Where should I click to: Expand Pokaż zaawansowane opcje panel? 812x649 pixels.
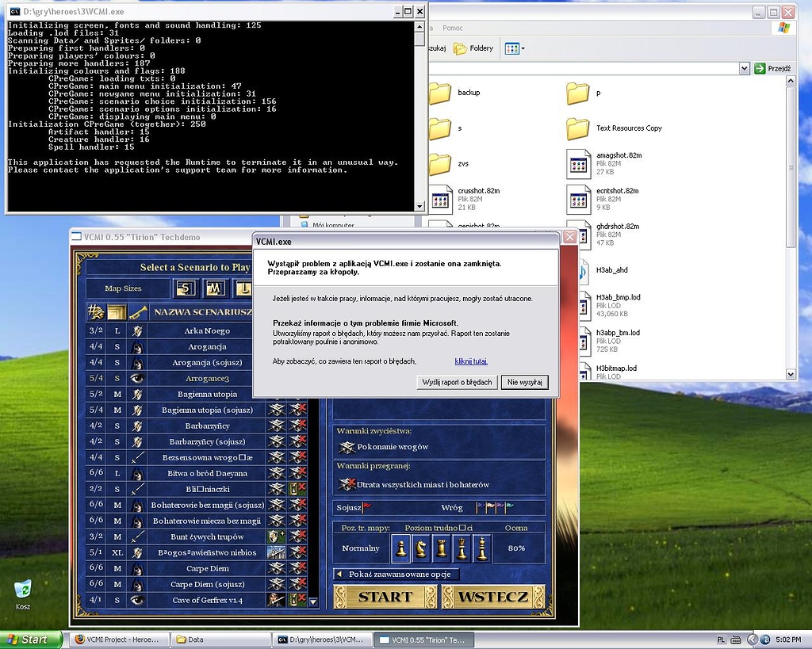[396, 574]
